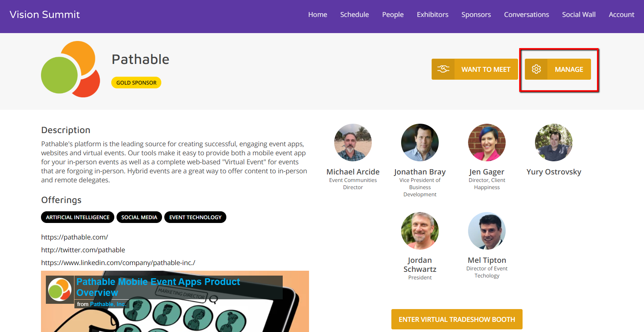
Task: Open Mel Tipton's profile photo
Action: 486,231
